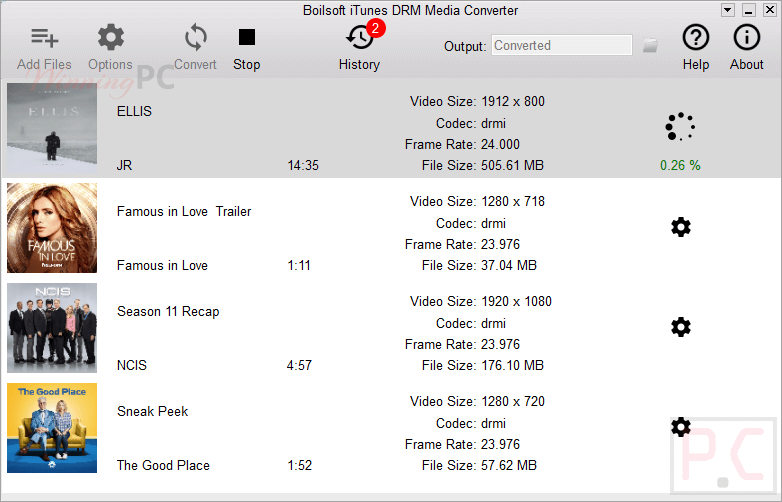This screenshot has width=782, height=502.
Task: Open Help question mark icon
Action: coord(696,37)
